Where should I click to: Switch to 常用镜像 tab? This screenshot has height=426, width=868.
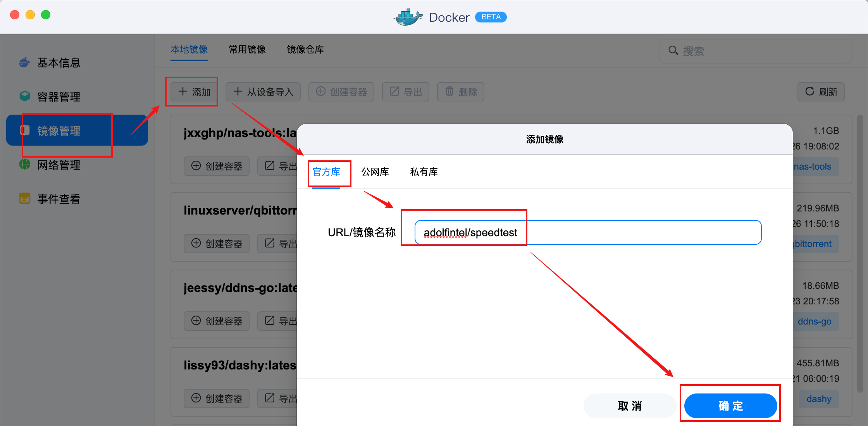point(247,50)
